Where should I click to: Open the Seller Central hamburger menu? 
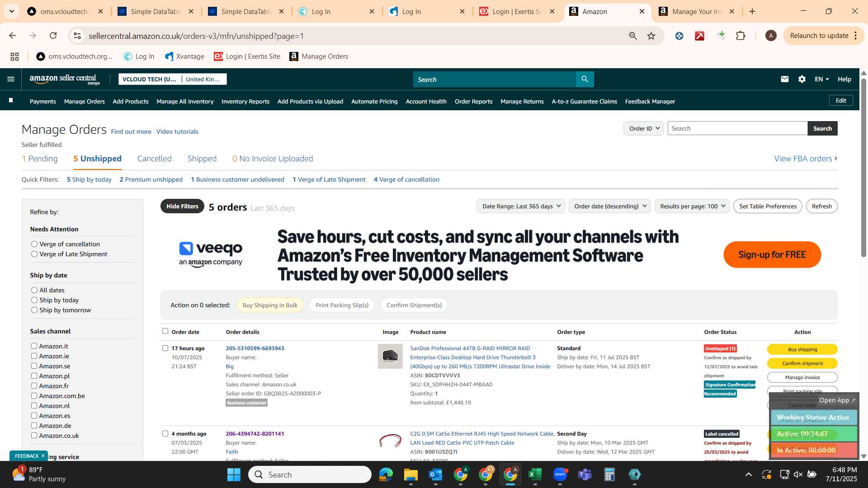pyautogui.click(x=11, y=79)
